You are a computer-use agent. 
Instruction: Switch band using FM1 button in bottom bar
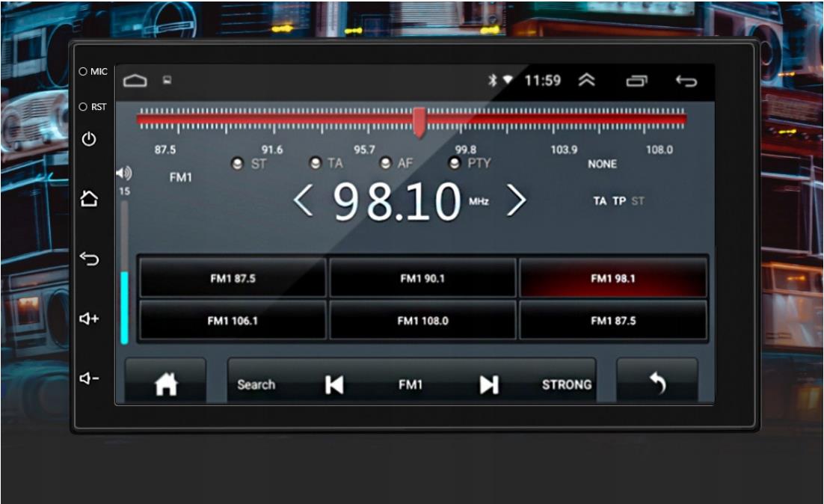point(411,384)
